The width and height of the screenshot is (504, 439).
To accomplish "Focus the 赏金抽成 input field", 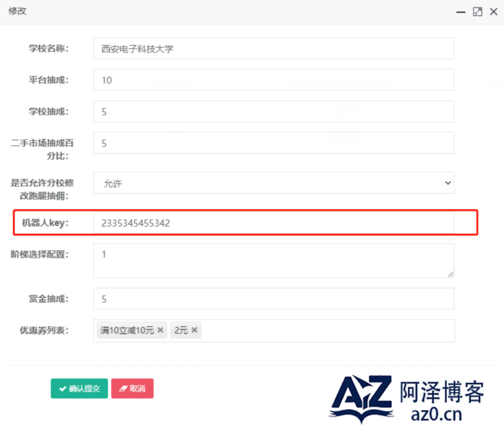I will pos(274,299).
